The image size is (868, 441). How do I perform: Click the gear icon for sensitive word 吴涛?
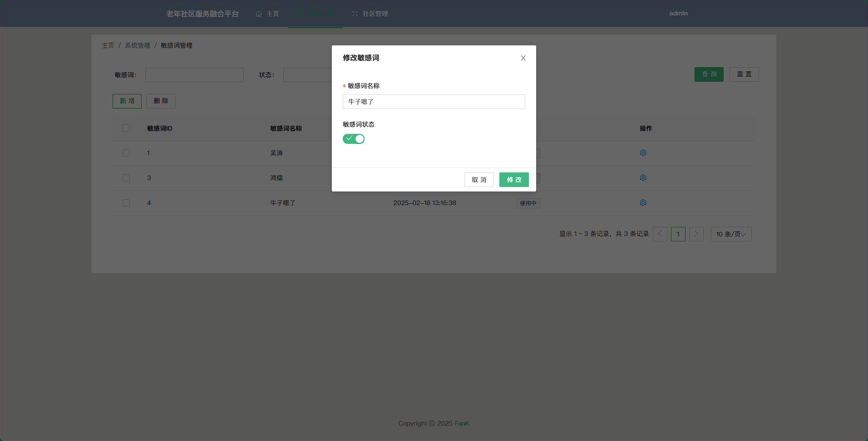pos(643,153)
